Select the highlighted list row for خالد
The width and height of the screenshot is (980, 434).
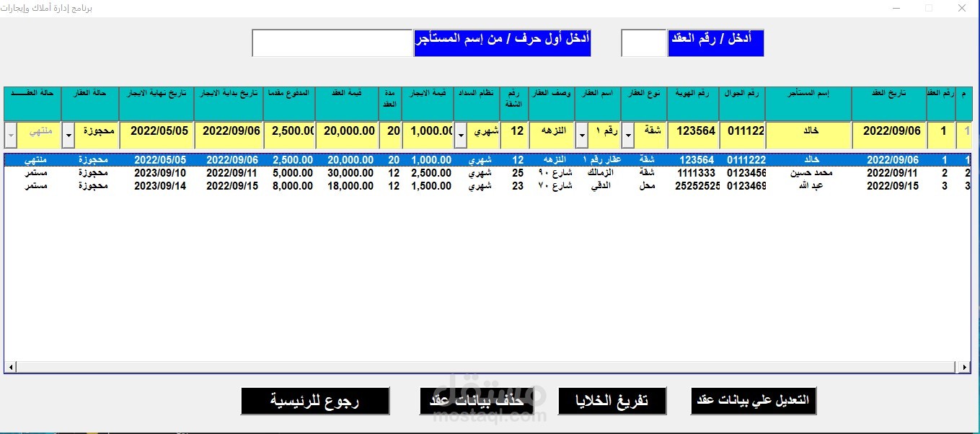(487, 160)
